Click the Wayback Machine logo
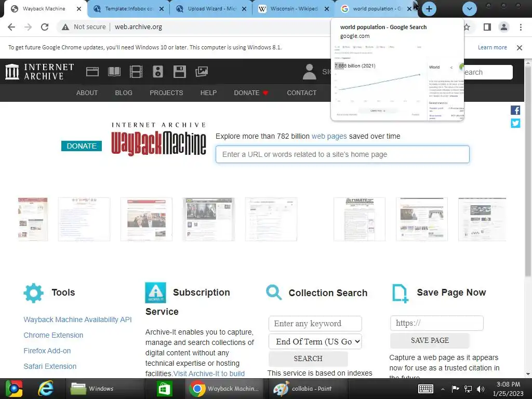The height and width of the screenshot is (399, 532). pyautogui.click(x=158, y=139)
